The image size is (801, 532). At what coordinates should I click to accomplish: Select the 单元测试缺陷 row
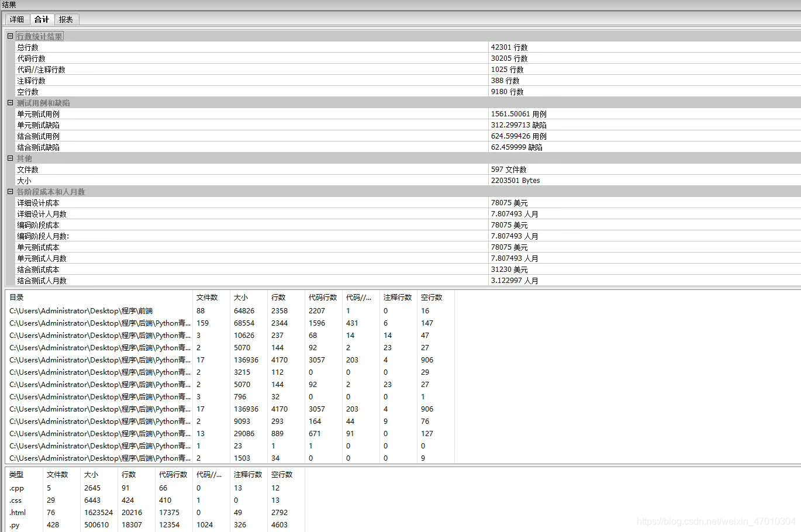click(408, 125)
